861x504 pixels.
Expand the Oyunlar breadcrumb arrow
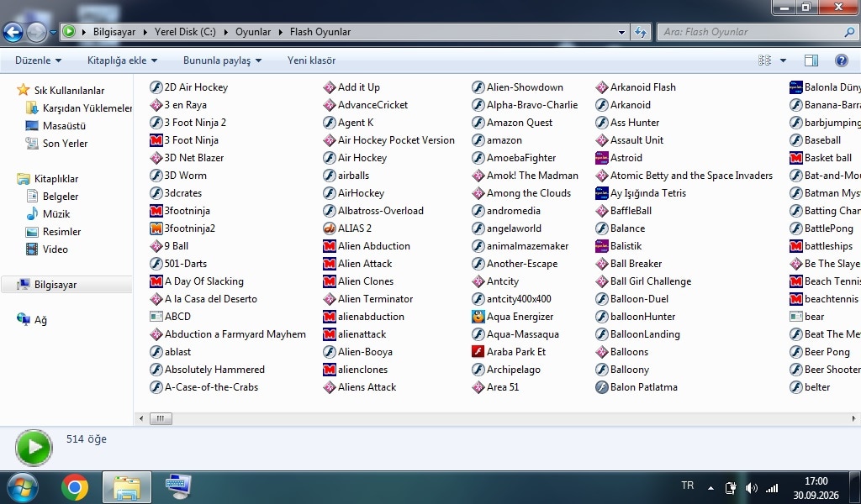tap(280, 32)
